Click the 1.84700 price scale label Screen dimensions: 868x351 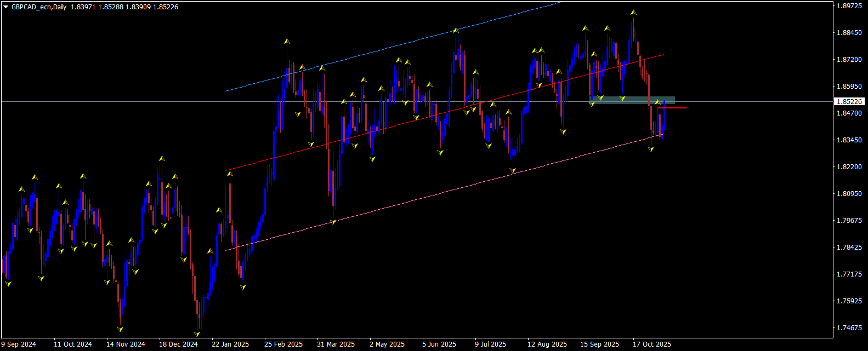click(849, 113)
